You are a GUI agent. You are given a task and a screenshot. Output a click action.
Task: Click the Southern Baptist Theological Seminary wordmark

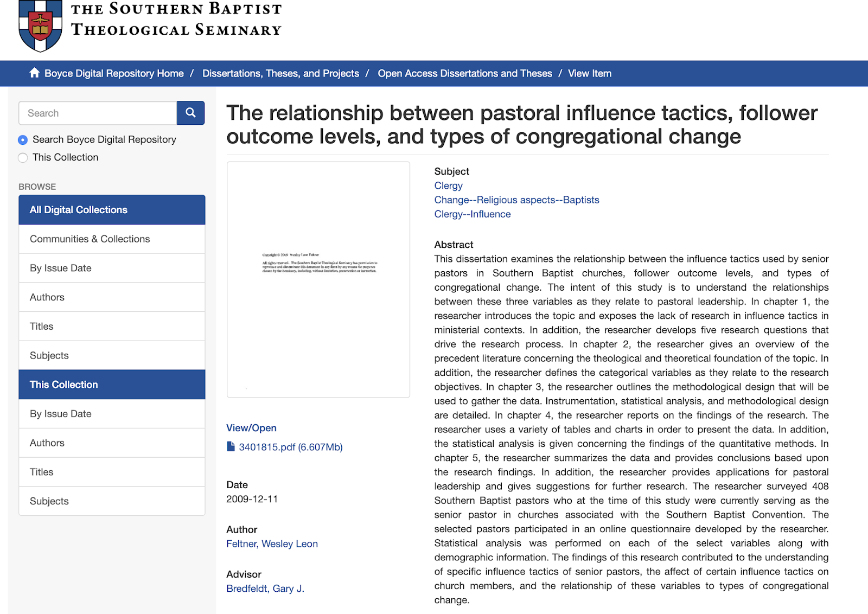coord(176,19)
